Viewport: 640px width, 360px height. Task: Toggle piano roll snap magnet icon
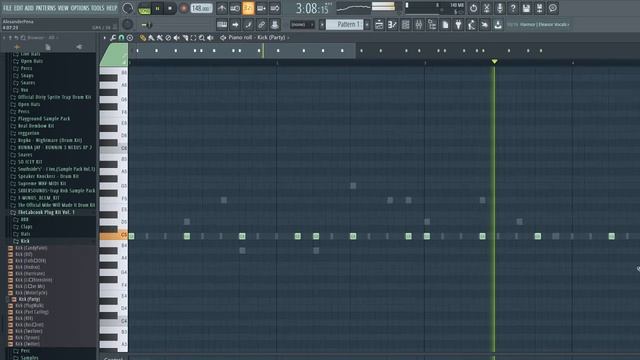click(121, 38)
